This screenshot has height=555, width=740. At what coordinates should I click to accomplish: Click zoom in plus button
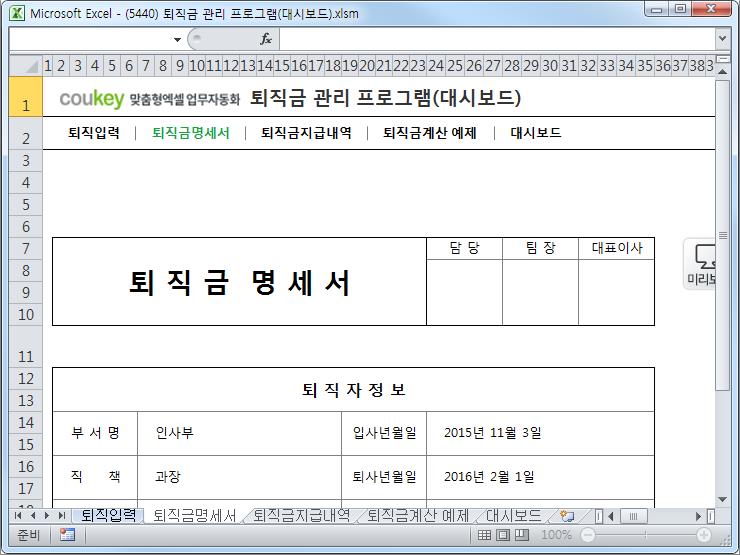704,535
